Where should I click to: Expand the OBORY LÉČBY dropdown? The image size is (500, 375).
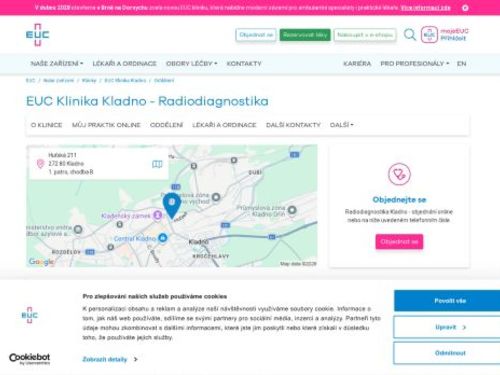191,63
